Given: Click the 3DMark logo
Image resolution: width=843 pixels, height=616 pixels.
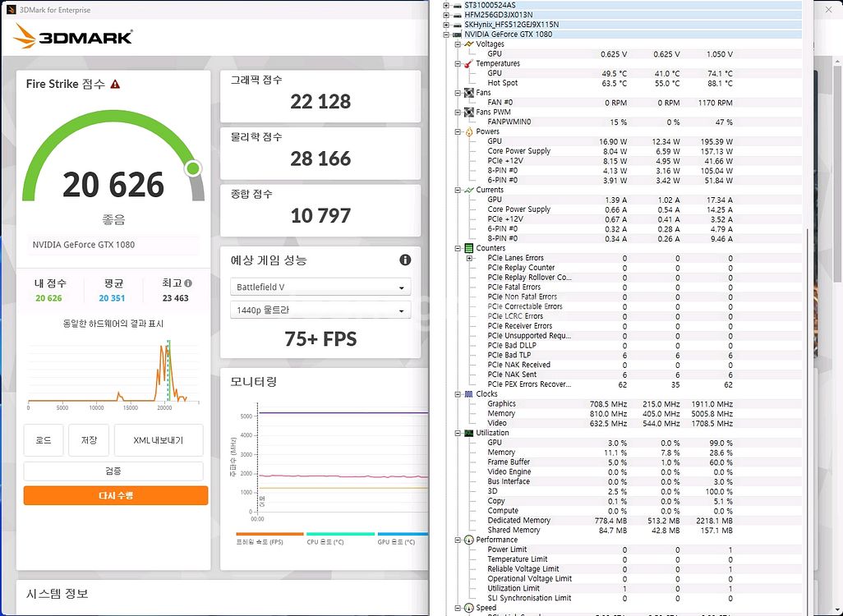Looking at the screenshot, I should 73,37.
